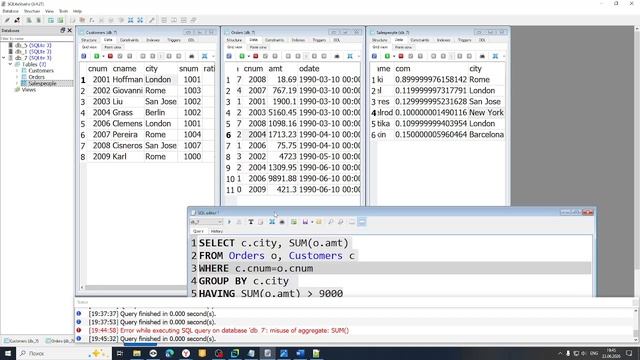640x360 pixels.
Task: Close the Databases panel
Action: (x=69, y=30)
